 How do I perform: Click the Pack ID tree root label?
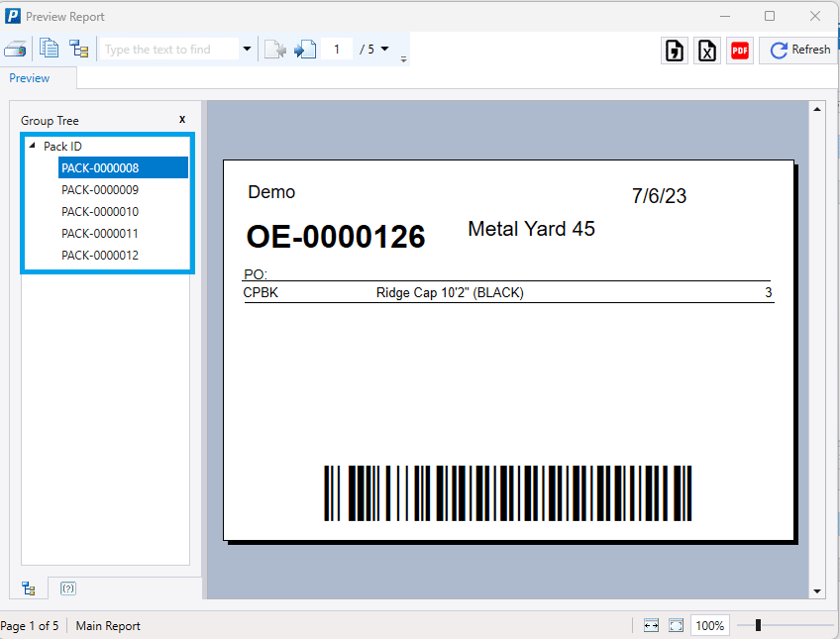click(x=62, y=147)
